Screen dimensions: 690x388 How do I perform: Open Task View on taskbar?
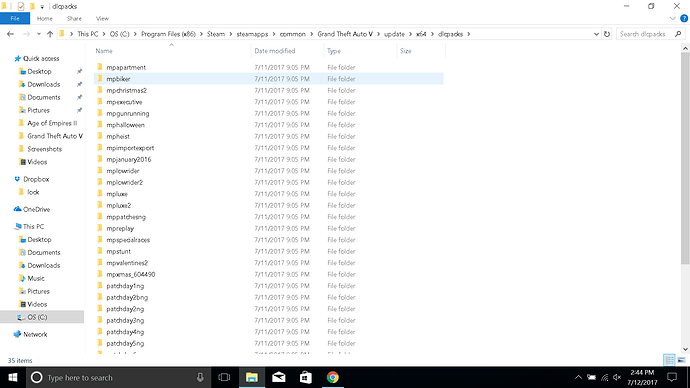[x=224, y=377]
